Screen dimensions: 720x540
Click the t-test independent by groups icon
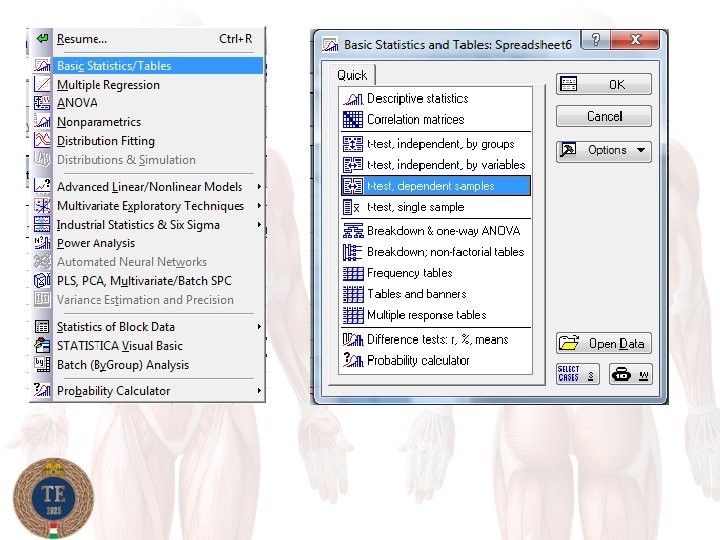click(x=353, y=144)
